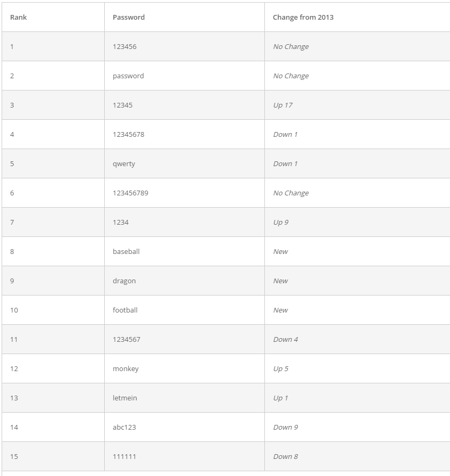Select the baseball password cell

pyautogui.click(x=126, y=252)
